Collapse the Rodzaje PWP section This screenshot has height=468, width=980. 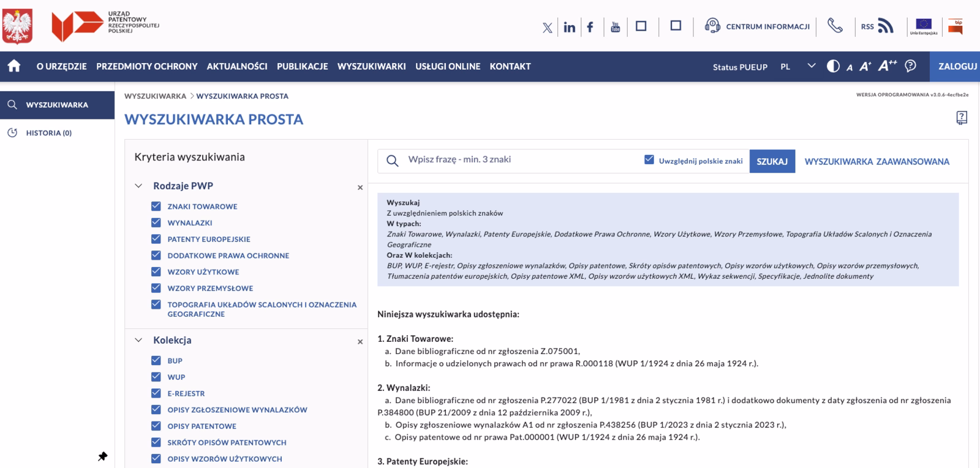tap(138, 186)
